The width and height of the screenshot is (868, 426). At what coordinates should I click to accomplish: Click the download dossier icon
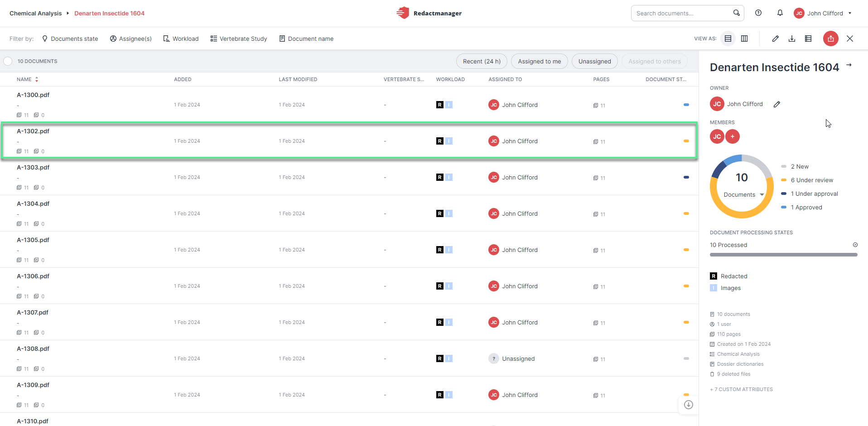coord(792,39)
